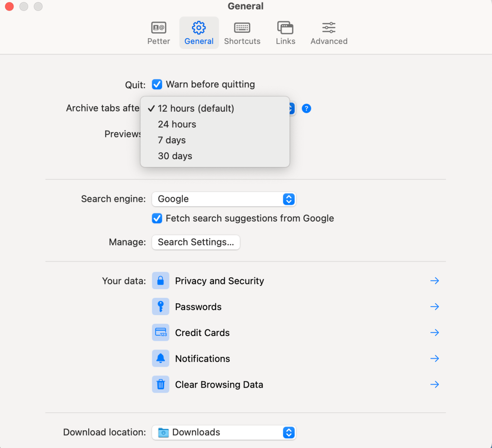Click the Notifications bell icon

point(160,359)
